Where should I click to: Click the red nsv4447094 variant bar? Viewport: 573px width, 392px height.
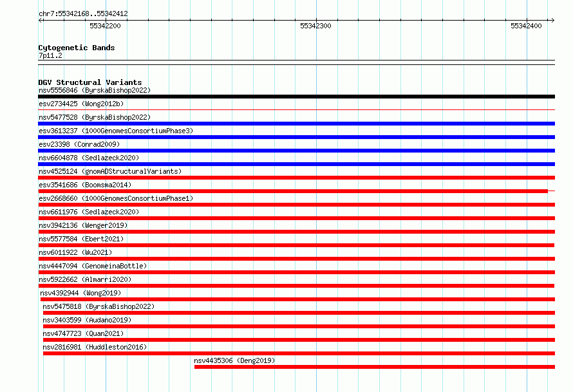pos(296,272)
